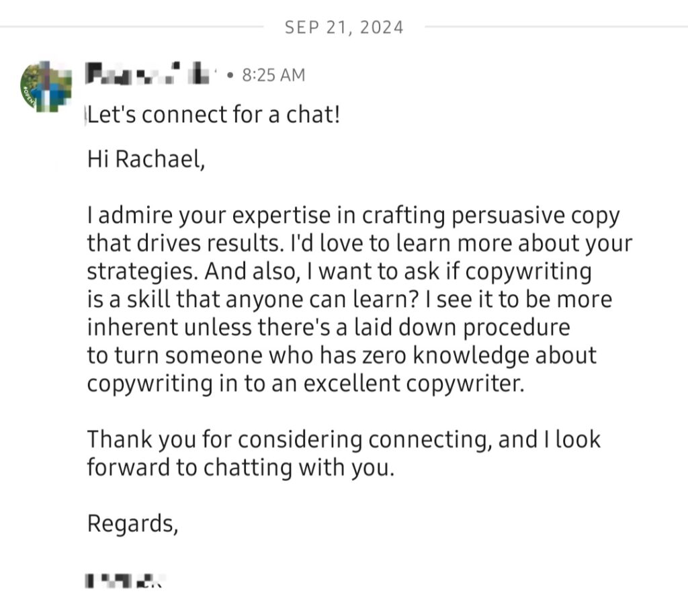Click the SEP 21, 2024 date separator
688x616 pixels.
tap(344, 27)
